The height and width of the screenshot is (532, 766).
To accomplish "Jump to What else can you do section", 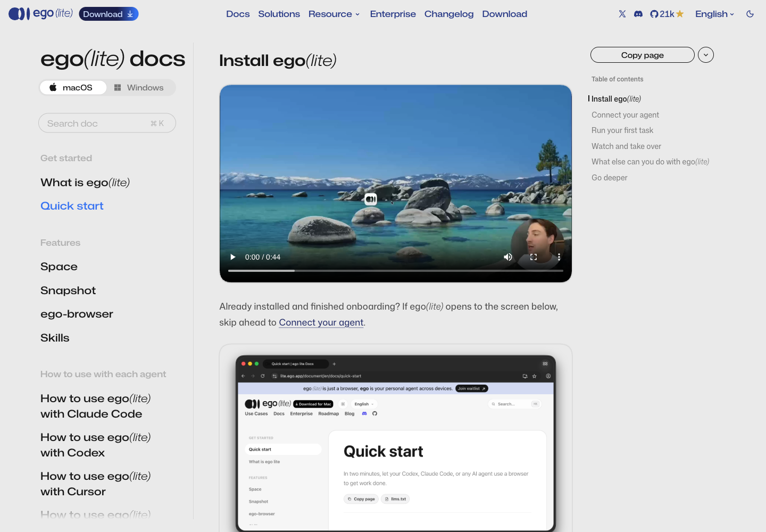I will pos(650,162).
